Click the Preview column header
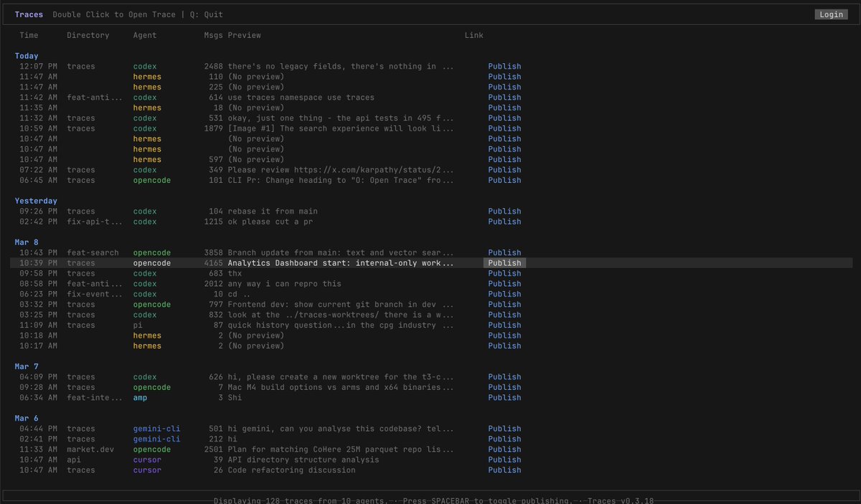The image size is (861, 504). [x=244, y=35]
